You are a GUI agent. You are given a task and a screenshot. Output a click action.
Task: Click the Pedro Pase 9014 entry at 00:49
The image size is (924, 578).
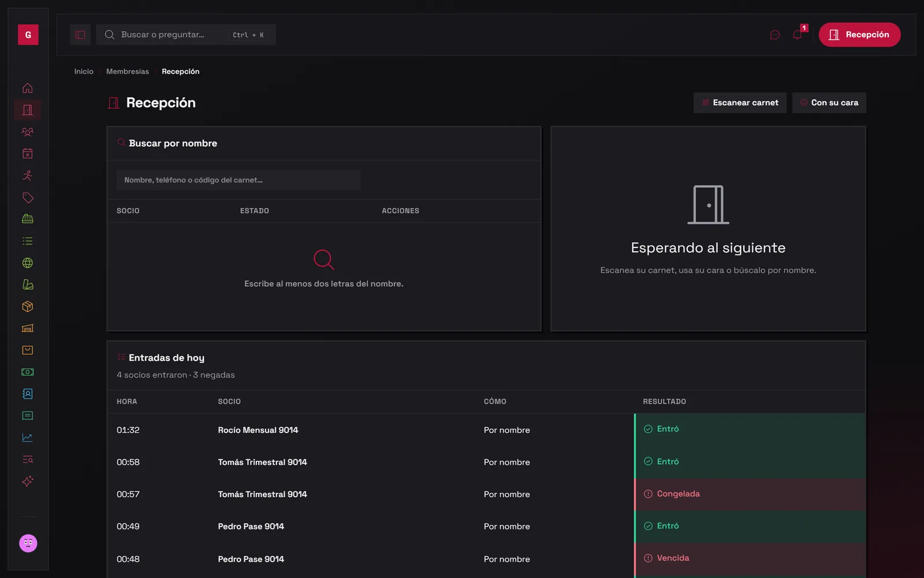tap(251, 527)
